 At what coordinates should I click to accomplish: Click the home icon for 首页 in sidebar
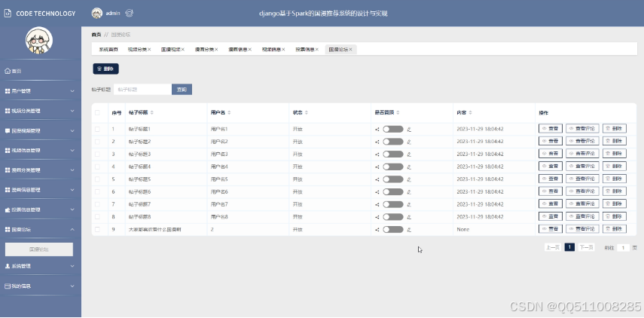pos(8,71)
